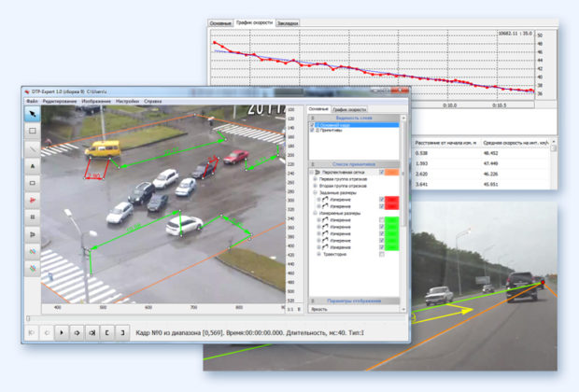
Task: Expand Вторая группа отрезков
Action: pos(316,186)
